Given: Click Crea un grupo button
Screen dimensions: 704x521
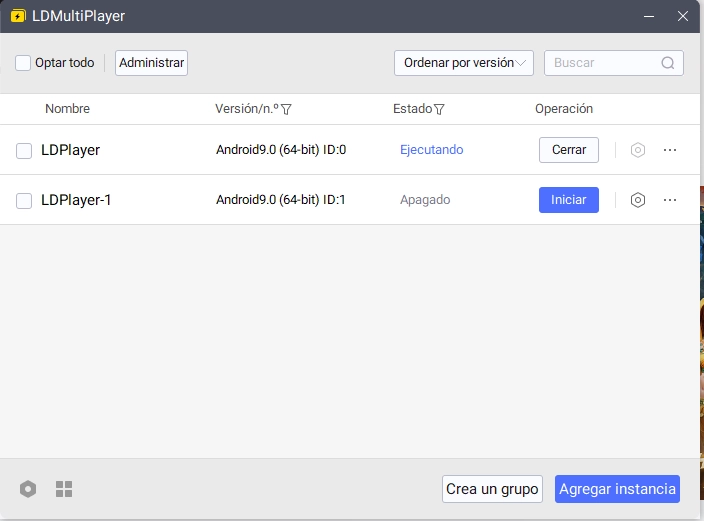Looking at the screenshot, I should (x=492, y=489).
